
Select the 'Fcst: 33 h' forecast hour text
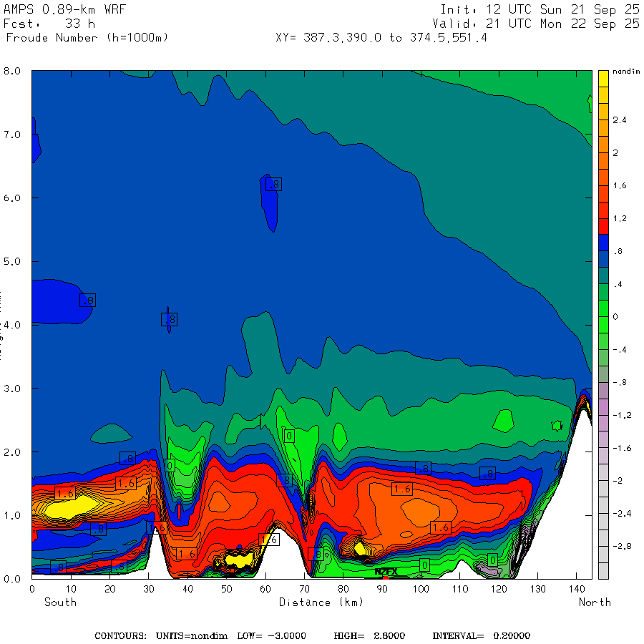tap(49, 24)
